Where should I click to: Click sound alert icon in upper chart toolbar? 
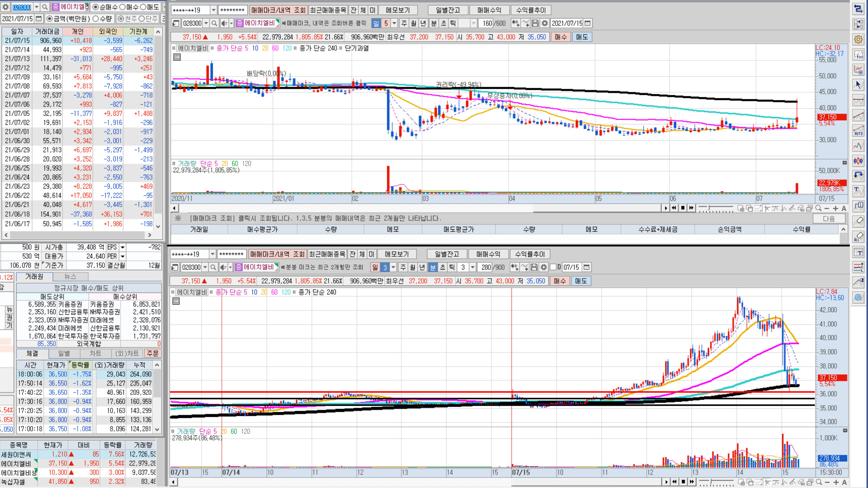point(224,23)
